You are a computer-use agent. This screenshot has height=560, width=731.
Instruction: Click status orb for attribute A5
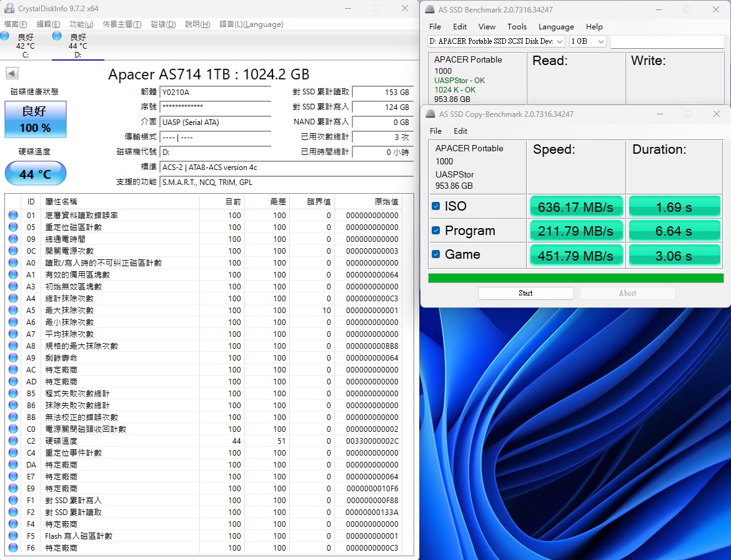click(x=13, y=310)
